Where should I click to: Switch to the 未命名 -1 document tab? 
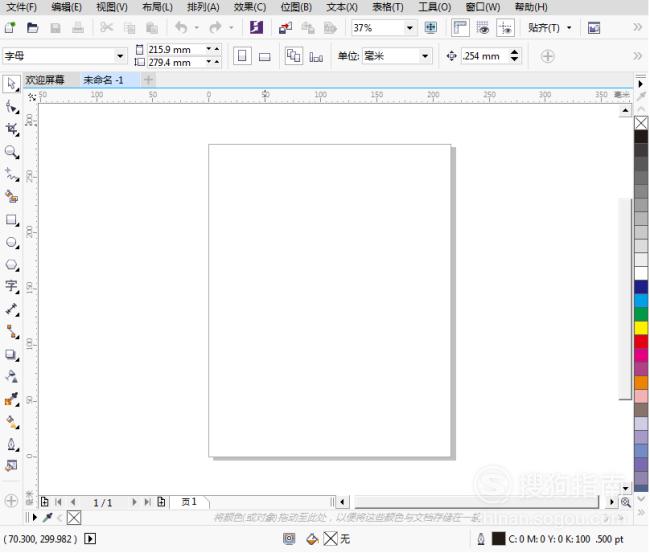[x=103, y=80]
